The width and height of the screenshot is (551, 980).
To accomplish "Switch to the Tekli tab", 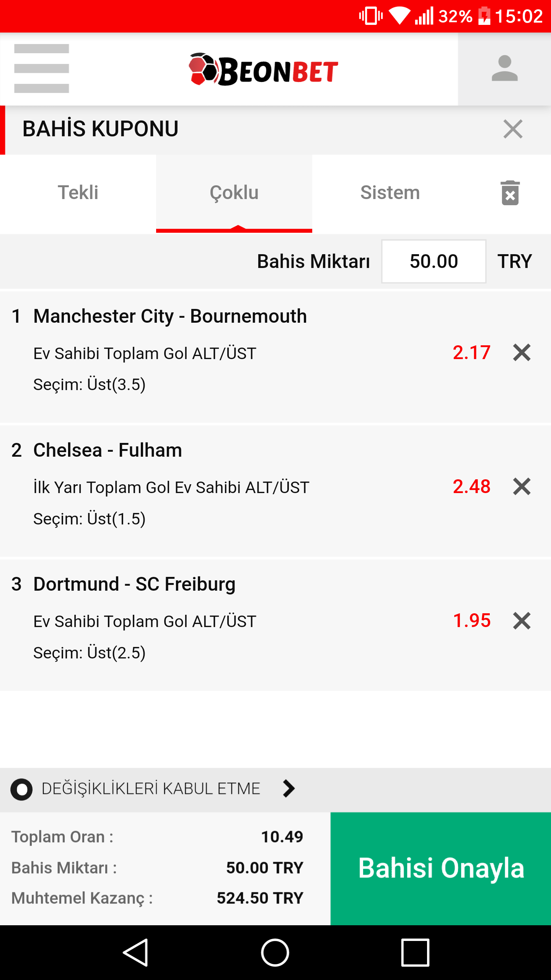I will point(78,193).
